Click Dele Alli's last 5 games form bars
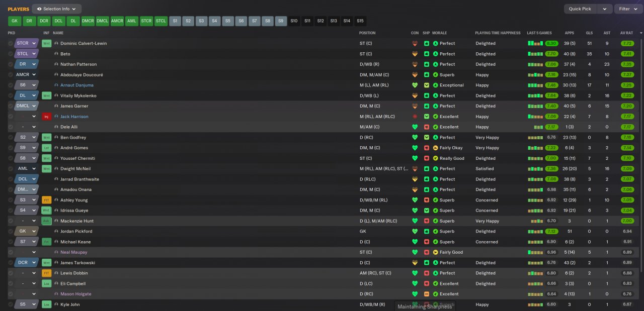The height and width of the screenshot is (311, 644). pos(538,127)
